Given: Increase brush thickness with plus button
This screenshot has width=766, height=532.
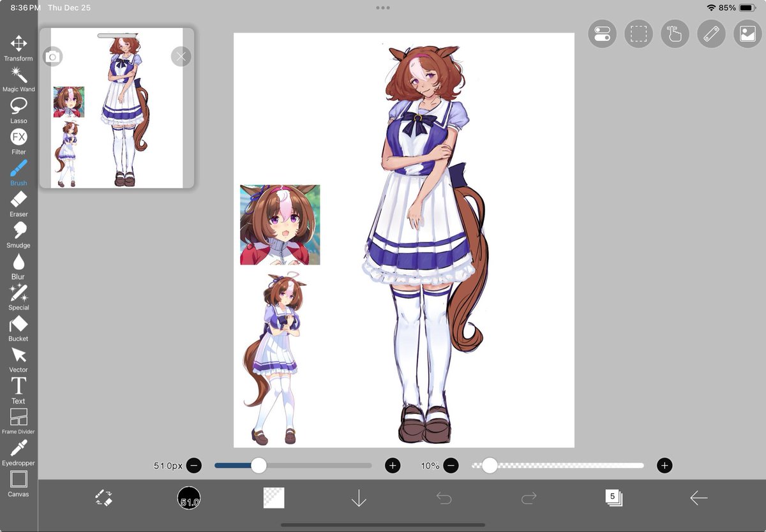Looking at the screenshot, I should tap(393, 466).
